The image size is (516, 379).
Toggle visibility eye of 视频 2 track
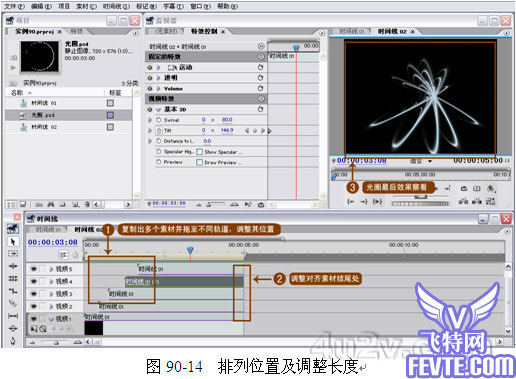33,306
